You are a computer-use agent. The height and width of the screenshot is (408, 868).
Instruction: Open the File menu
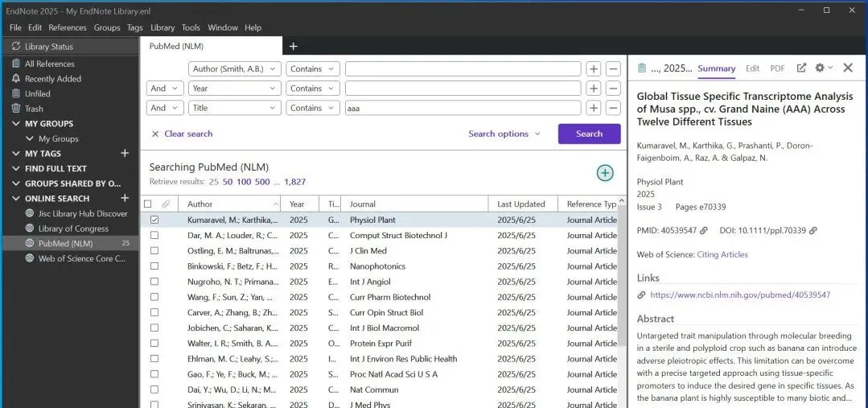15,27
